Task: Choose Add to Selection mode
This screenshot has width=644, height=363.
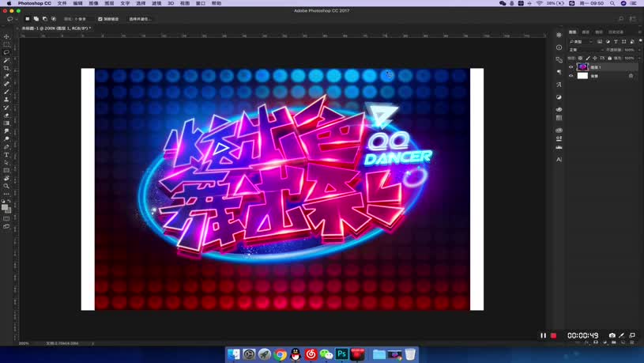Action: [x=36, y=19]
